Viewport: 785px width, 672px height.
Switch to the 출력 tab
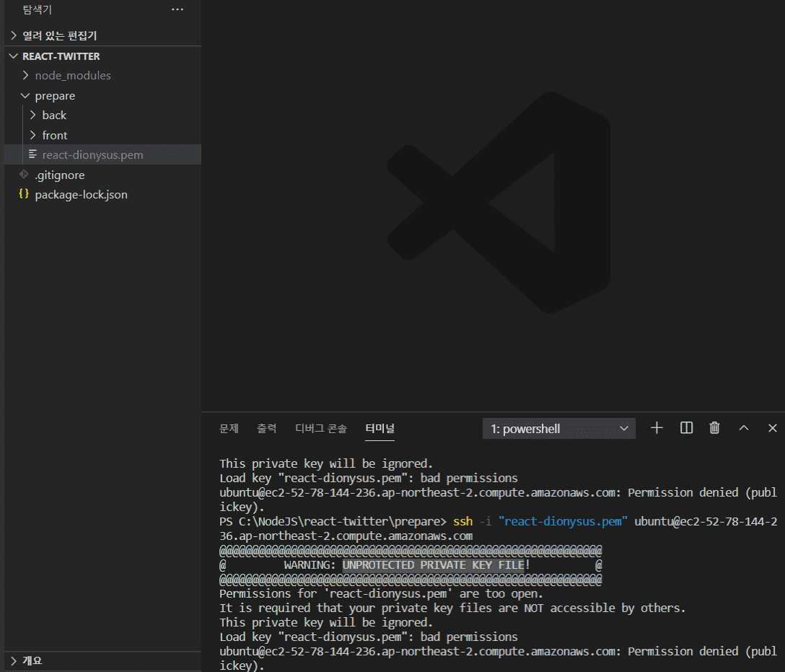click(x=266, y=429)
